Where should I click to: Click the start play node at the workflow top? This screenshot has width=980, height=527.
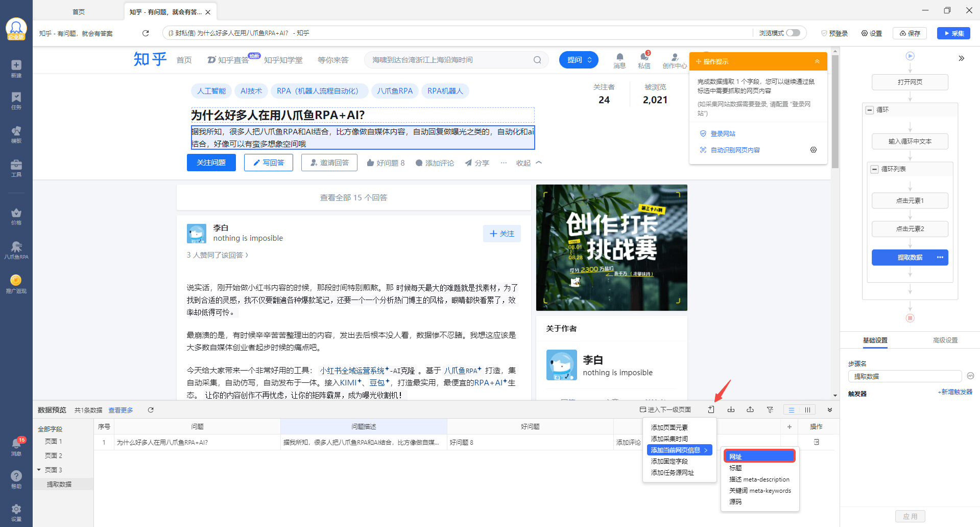[910, 56]
